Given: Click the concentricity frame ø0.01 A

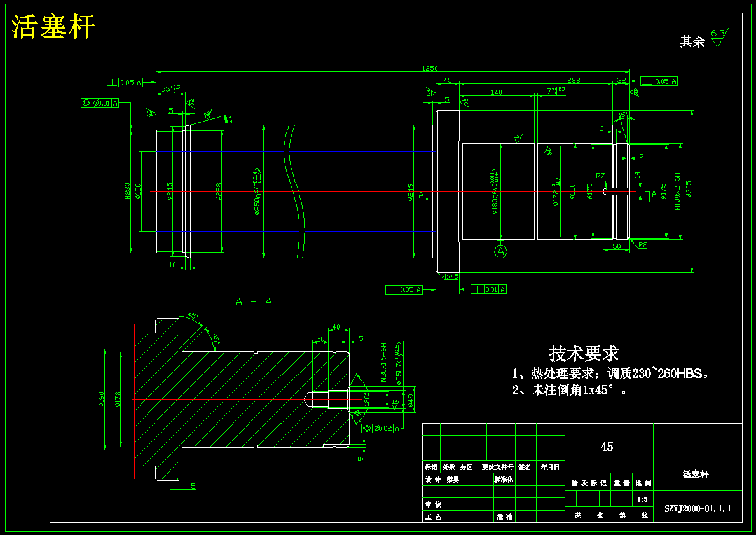Looking at the screenshot, I should pos(100,103).
